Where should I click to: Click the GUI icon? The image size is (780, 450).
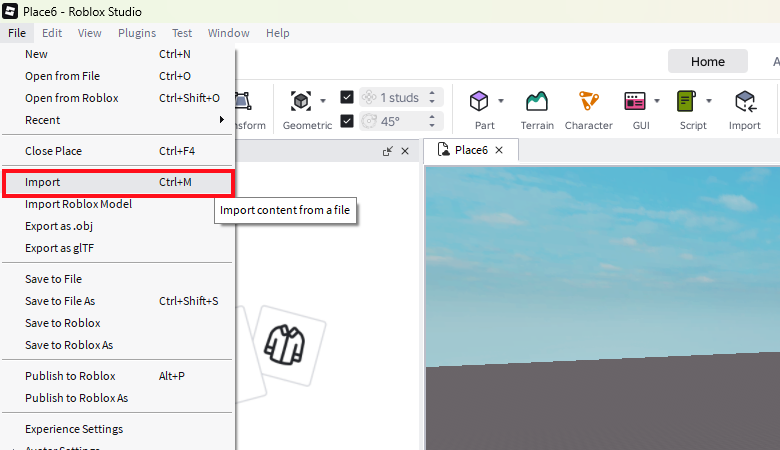click(635, 101)
